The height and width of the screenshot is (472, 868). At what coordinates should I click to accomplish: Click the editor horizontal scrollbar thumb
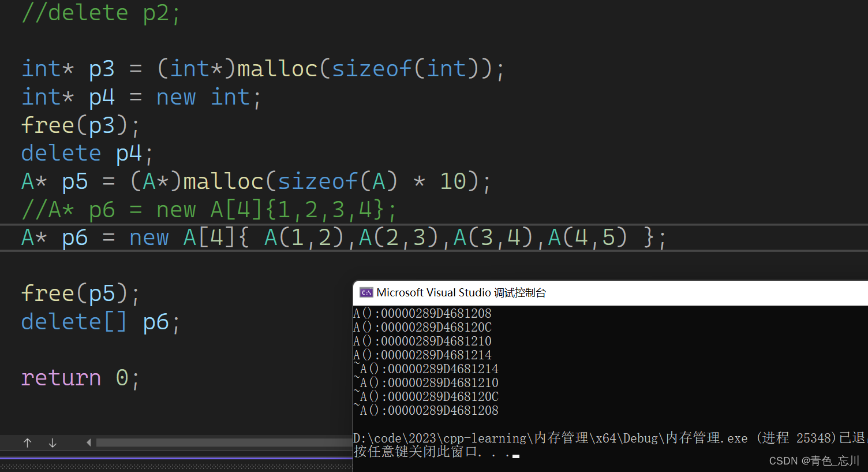click(x=224, y=443)
